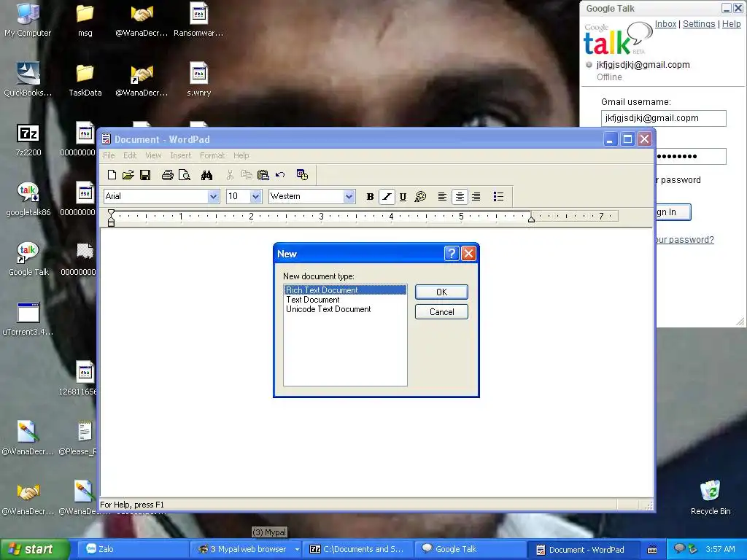Switch to Zalo in the taskbar
Viewport: 747px width, 560px height.
[132, 549]
